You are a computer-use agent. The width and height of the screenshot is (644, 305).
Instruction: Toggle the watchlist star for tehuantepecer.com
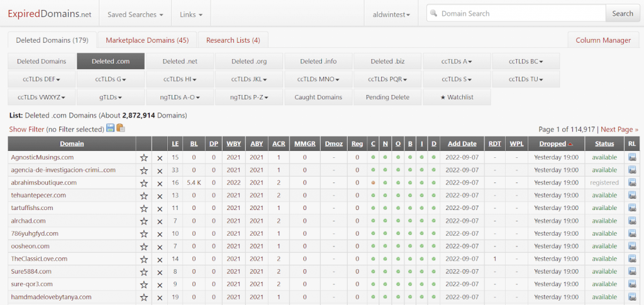click(144, 196)
